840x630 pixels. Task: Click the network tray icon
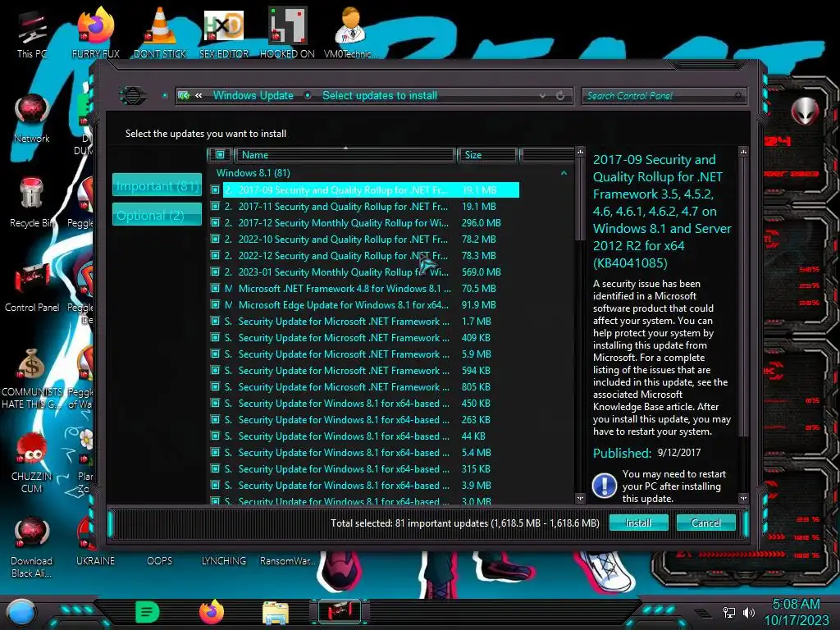click(729, 612)
